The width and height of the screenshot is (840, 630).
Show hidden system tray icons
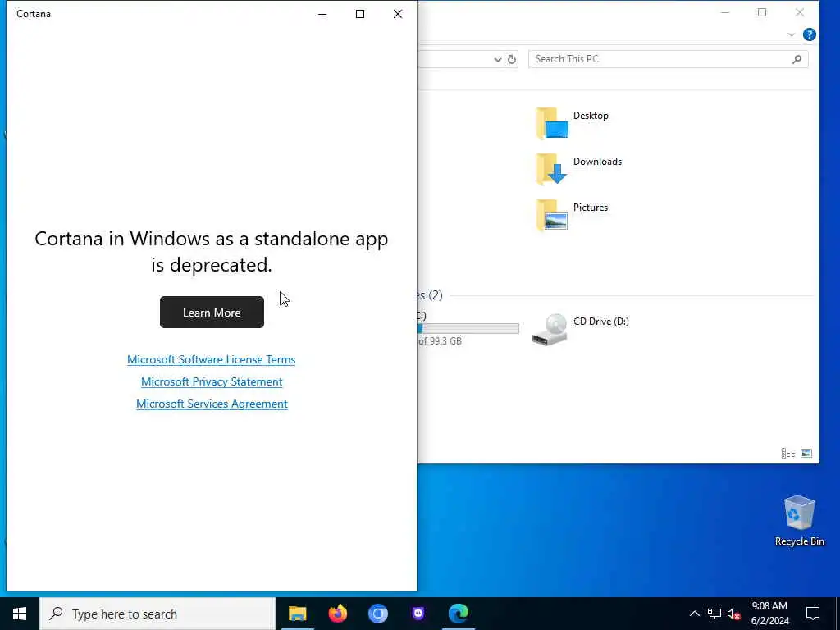point(694,614)
